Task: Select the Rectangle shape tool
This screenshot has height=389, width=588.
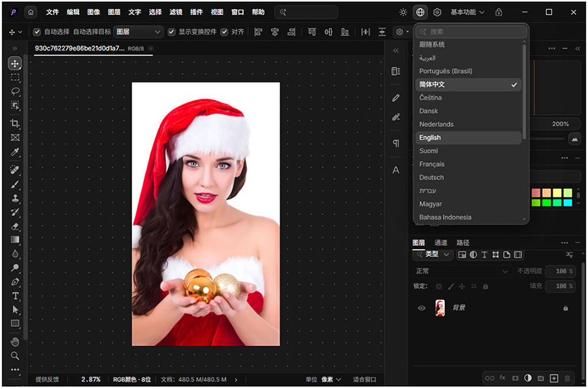Action: pos(15,324)
